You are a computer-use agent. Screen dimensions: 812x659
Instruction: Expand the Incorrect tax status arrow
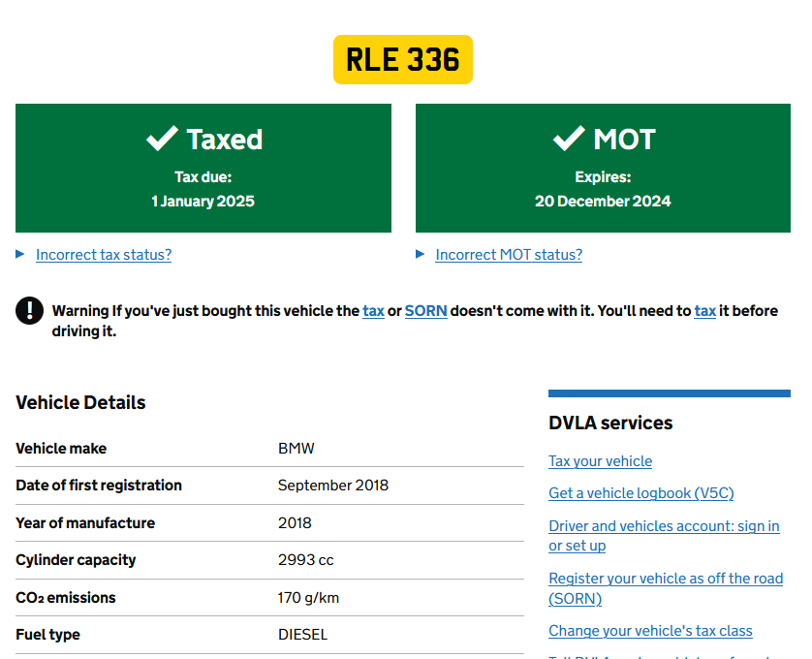click(20, 254)
